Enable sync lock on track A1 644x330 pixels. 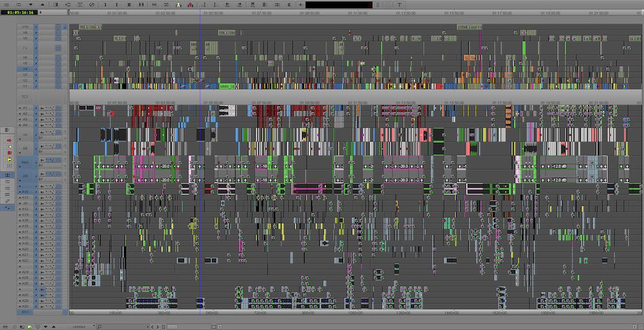coord(37,108)
